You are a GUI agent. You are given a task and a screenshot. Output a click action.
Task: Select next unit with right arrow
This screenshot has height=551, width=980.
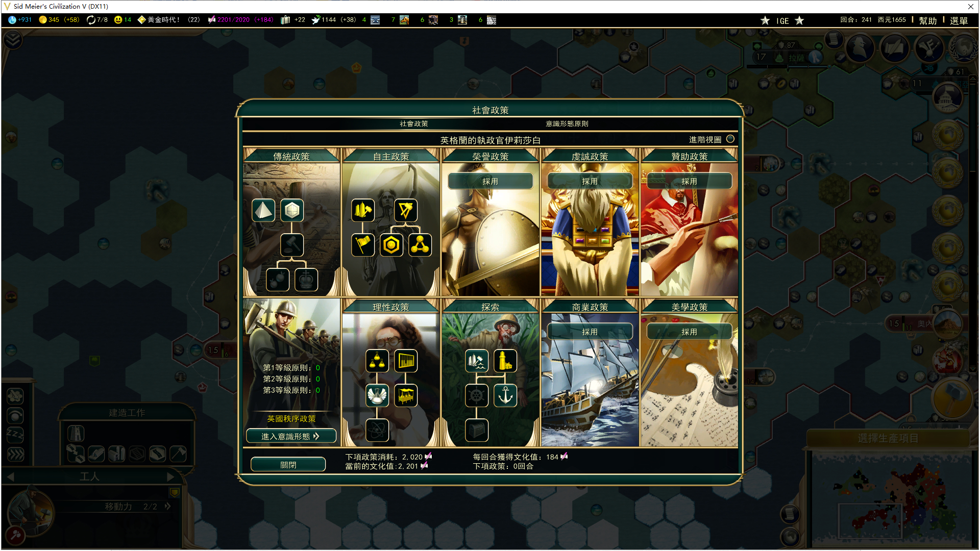pyautogui.click(x=170, y=477)
